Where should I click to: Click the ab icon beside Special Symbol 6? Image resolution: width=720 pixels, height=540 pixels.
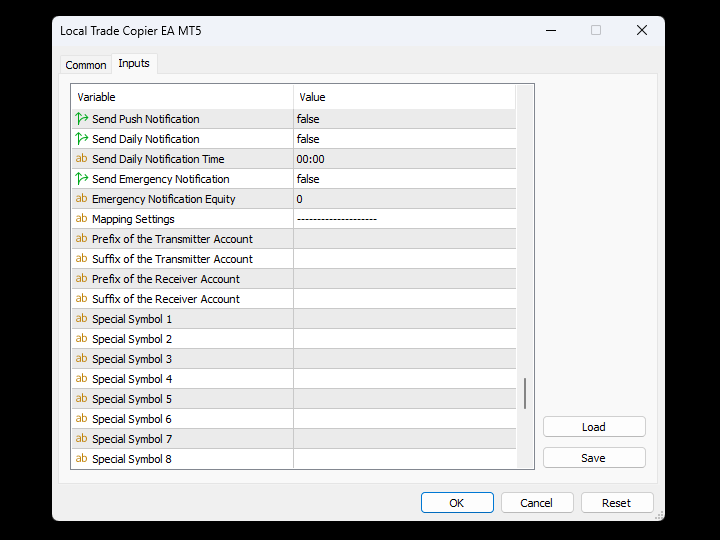point(81,418)
